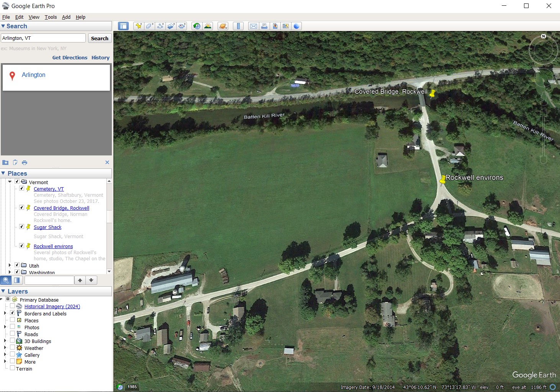This screenshot has height=392, width=560.
Task: Move selected place up with arrow
Action: coord(80,280)
